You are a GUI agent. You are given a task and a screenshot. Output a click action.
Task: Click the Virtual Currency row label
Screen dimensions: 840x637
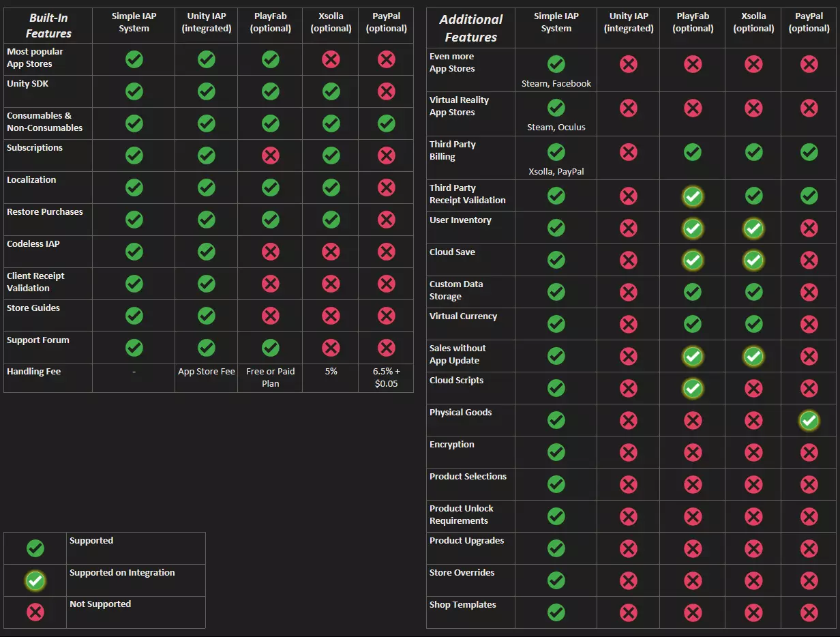point(464,316)
